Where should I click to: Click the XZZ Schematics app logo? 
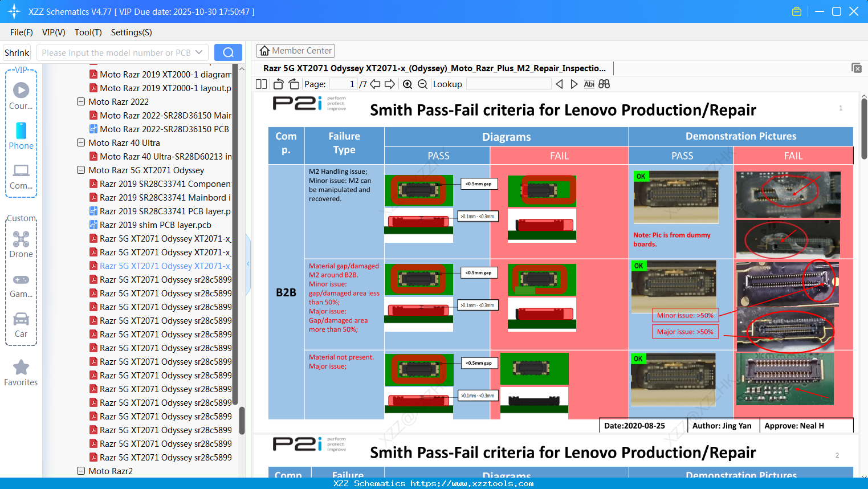click(x=14, y=11)
